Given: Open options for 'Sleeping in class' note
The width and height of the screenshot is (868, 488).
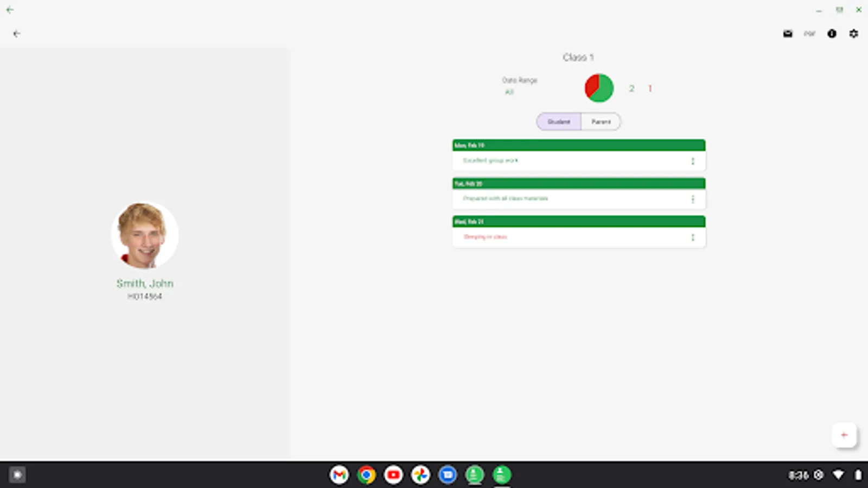Looking at the screenshot, I should click(x=693, y=237).
